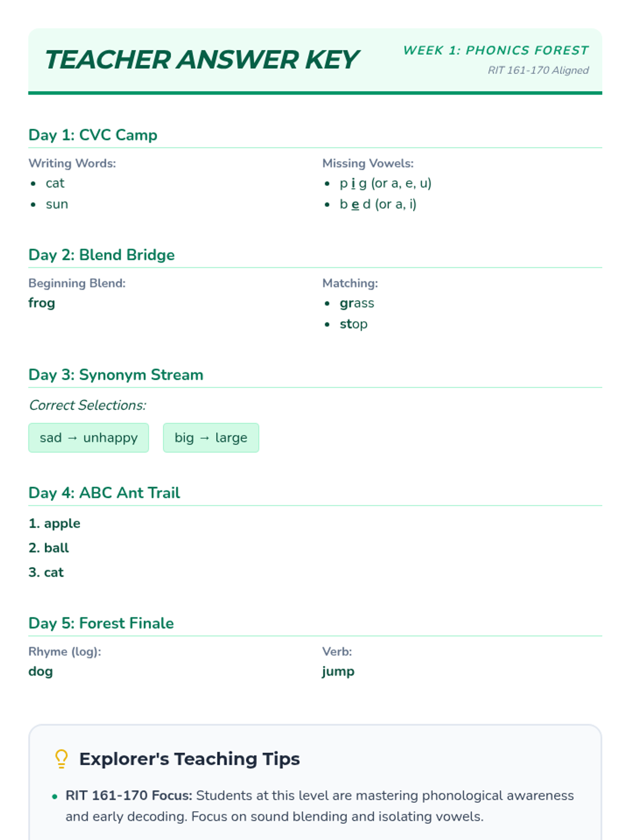Click the 'dog' rhyme answer
The height and width of the screenshot is (840, 630).
[40, 671]
